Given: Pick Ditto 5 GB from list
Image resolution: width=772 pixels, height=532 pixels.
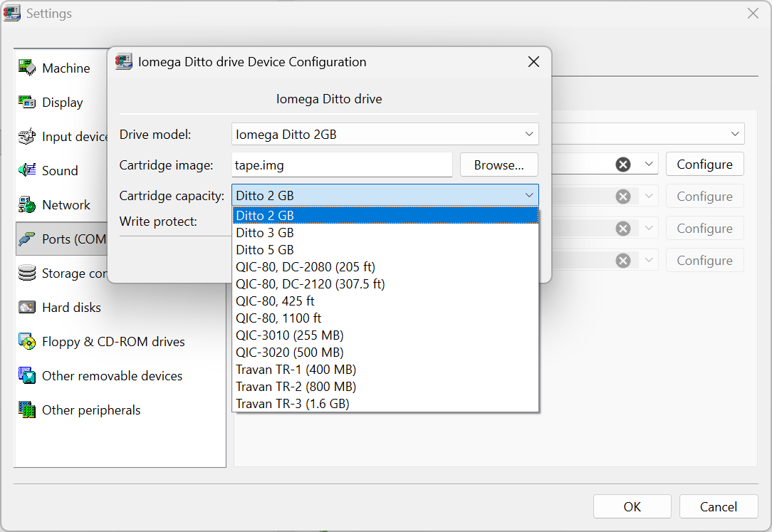Looking at the screenshot, I should (x=385, y=250).
